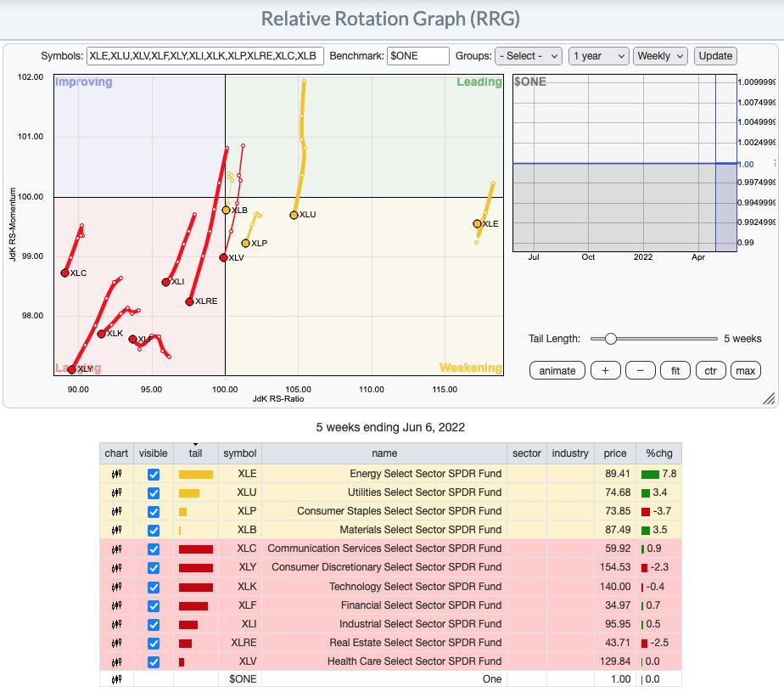
Task: Sort table by %chg column
Action: click(659, 453)
